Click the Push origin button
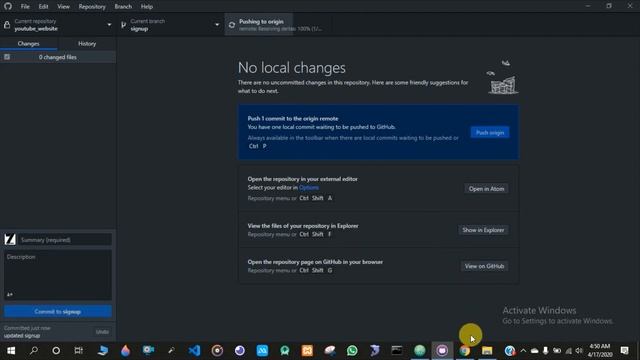Image resolution: width=640 pixels, height=360 pixels. 490,132
